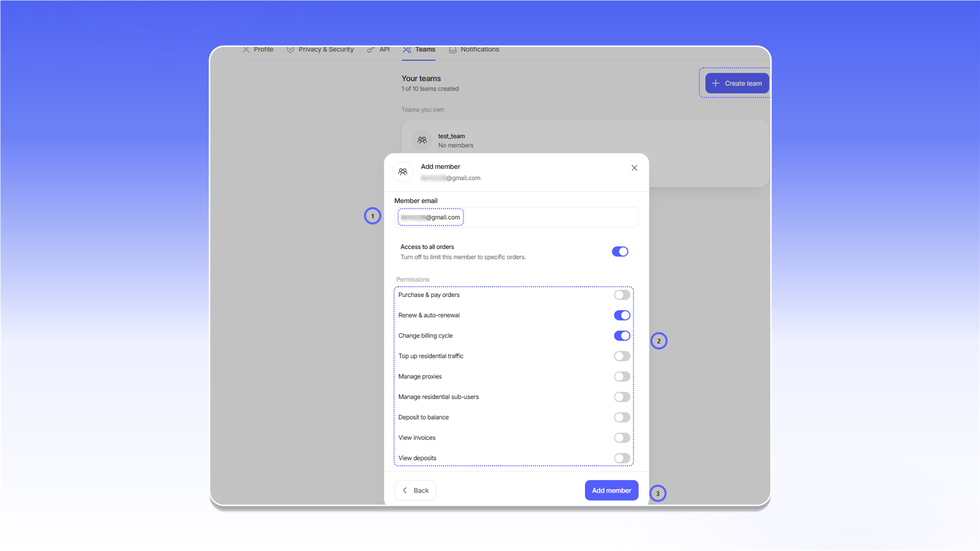Turn on View invoices permission

pyautogui.click(x=622, y=438)
